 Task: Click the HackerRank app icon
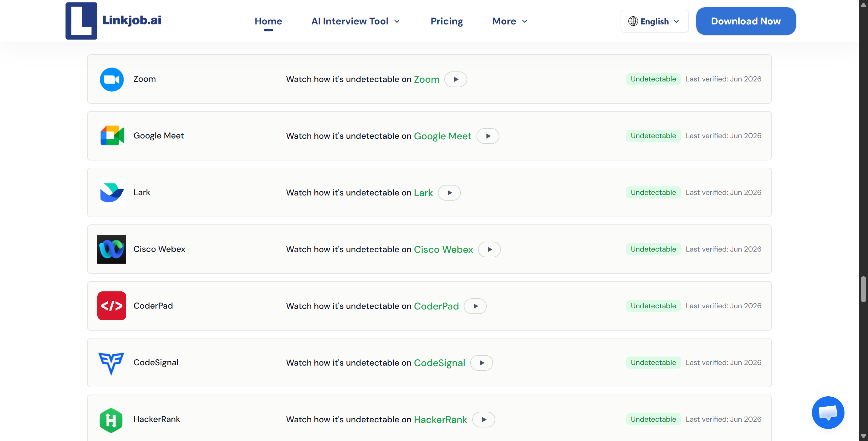[111, 420]
